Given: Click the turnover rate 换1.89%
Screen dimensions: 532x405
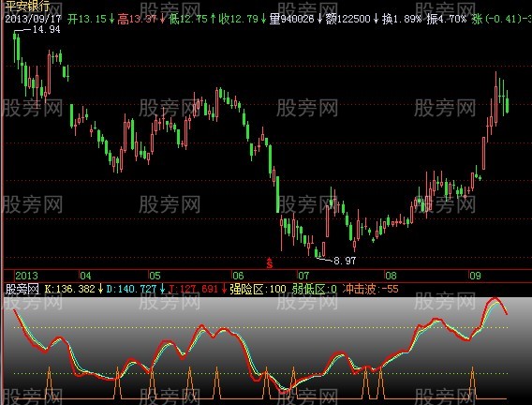Looking at the screenshot, I should click(x=402, y=19).
